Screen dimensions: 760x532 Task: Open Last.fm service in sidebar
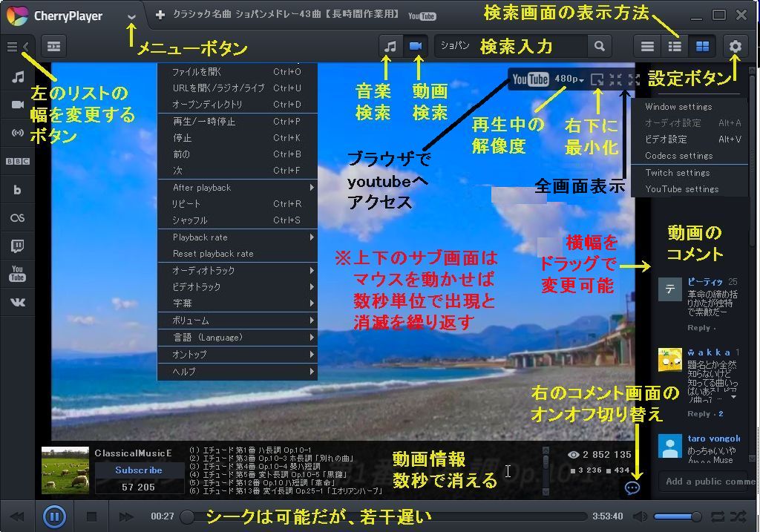18,217
